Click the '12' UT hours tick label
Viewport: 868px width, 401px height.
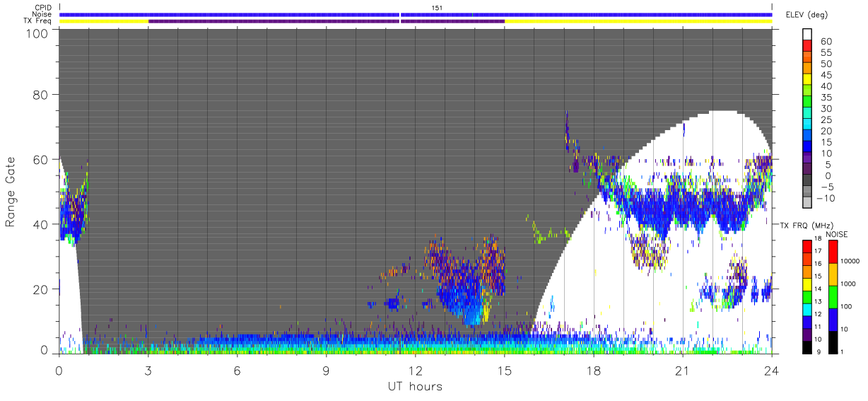coord(415,370)
